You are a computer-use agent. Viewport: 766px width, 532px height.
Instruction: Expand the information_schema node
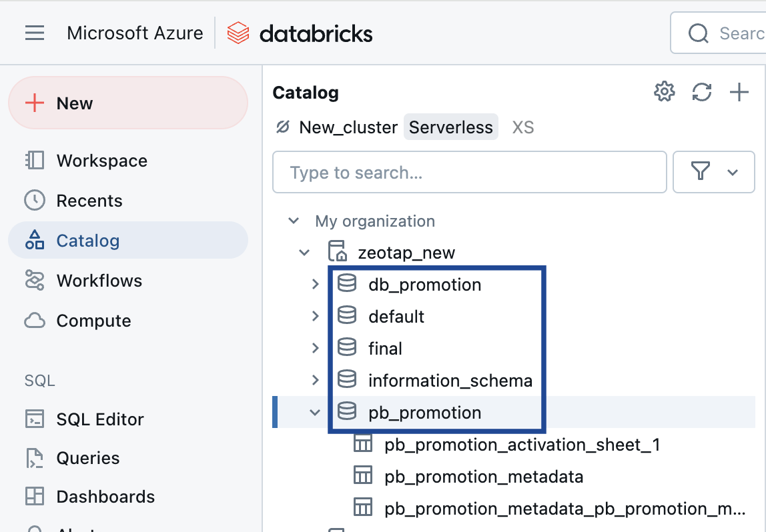click(x=316, y=381)
